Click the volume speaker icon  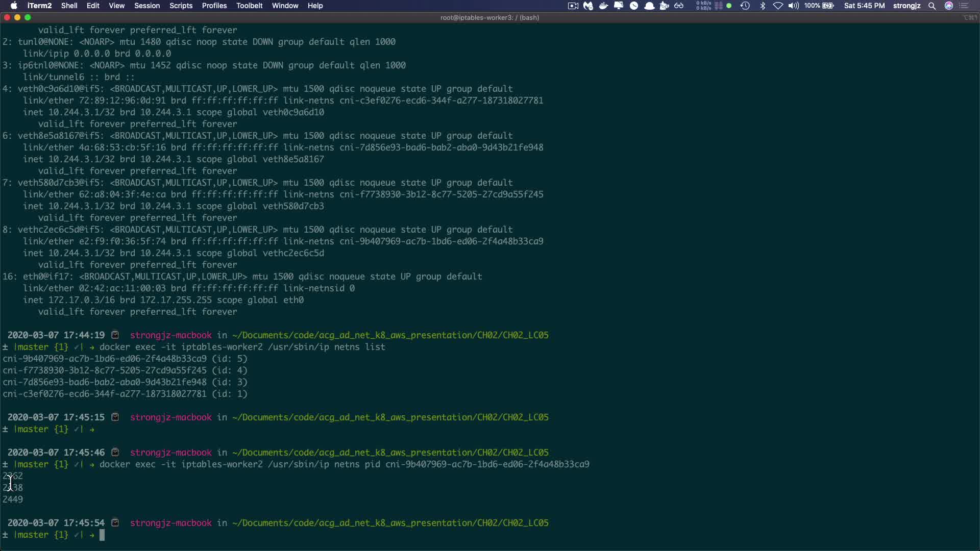(x=793, y=6)
